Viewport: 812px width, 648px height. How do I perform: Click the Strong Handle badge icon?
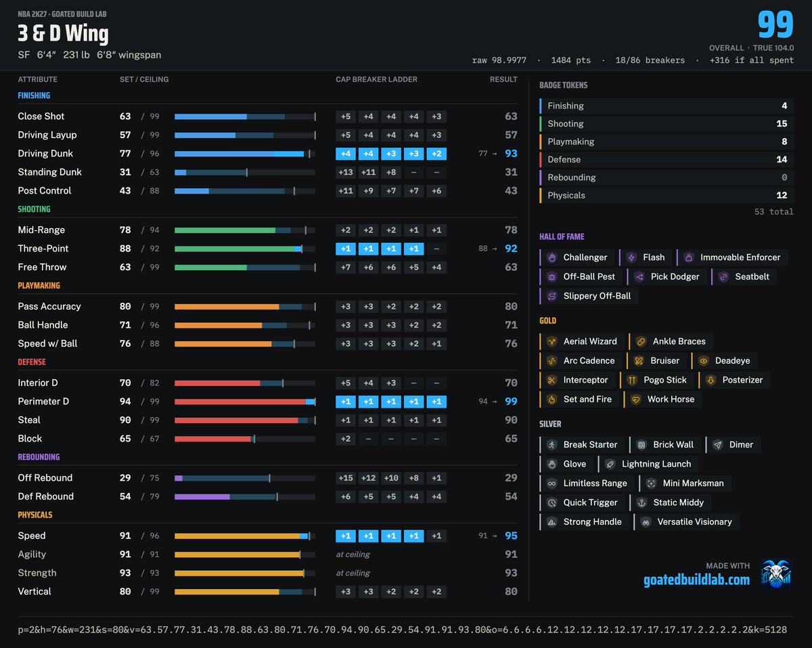tap(551, 522)
